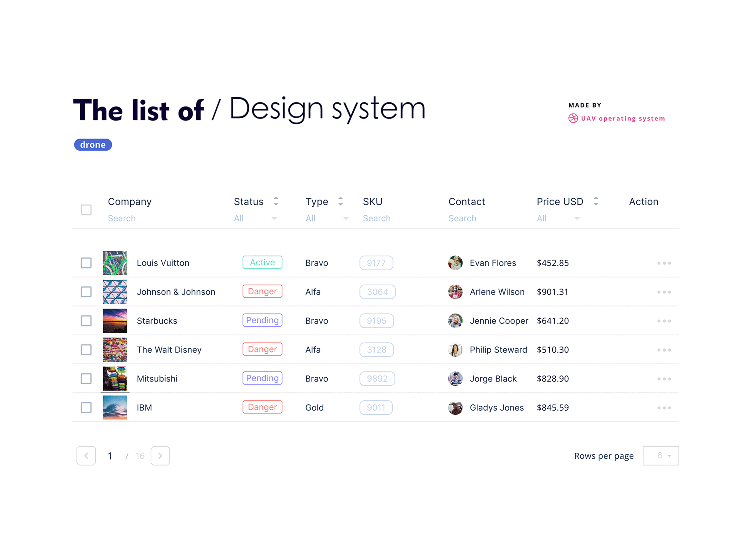756x541 pixels.
Task: Click The Walt Disney colorful thumbnail
Action: (115, 350)
